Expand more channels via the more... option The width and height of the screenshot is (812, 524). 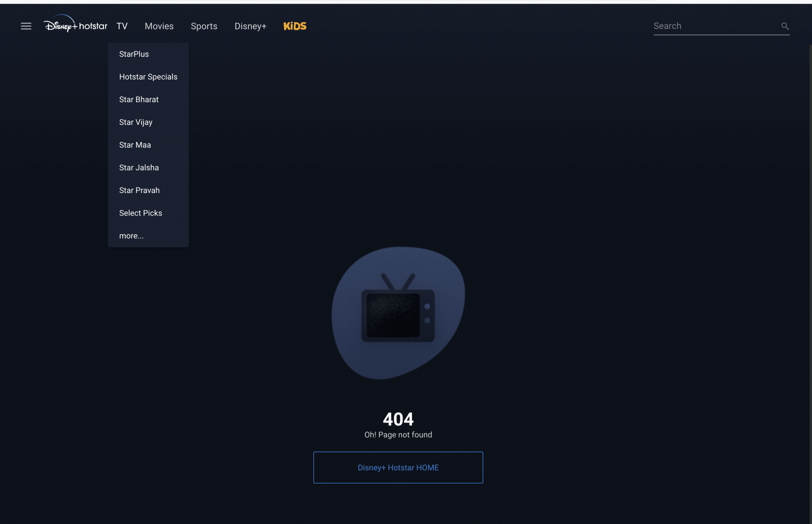tap(131, 235)
